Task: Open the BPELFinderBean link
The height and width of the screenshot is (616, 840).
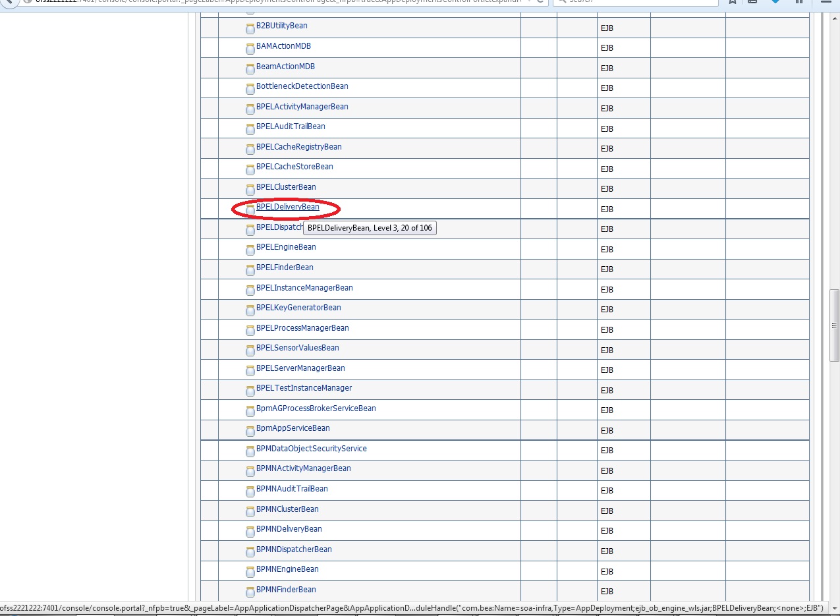Action: pyautogui.click(x=285, y=267)
